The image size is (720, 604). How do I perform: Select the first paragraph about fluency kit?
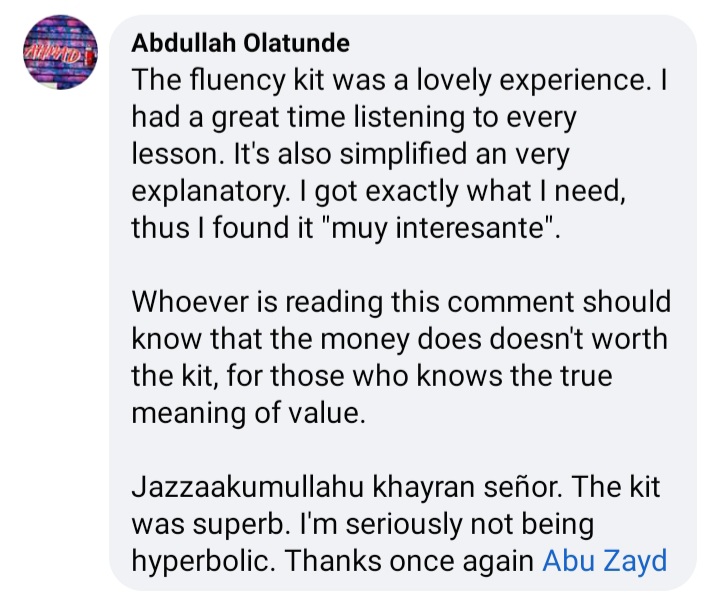pyautogui.click(x=399, y=154)
